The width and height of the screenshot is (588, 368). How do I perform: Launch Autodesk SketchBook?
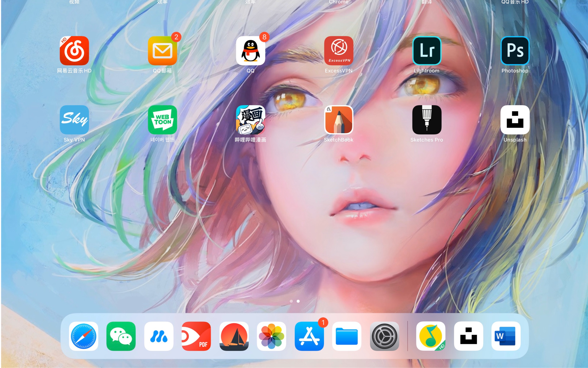(x=339, y=120)
